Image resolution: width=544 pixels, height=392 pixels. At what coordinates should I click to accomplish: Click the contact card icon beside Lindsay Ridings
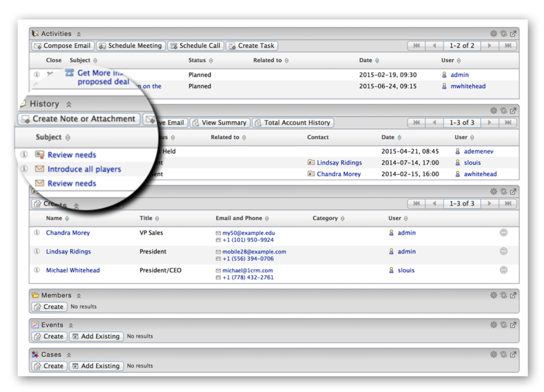(x=311, y=163)
